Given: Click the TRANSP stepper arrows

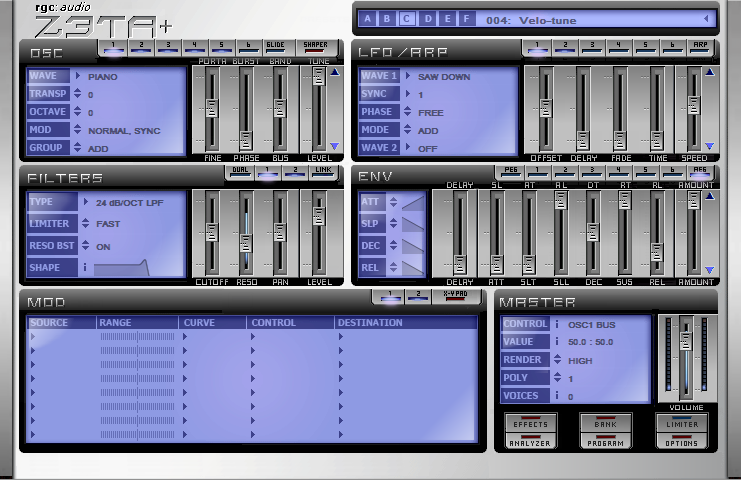Looking at the screenshot, I should pos(78,94).
